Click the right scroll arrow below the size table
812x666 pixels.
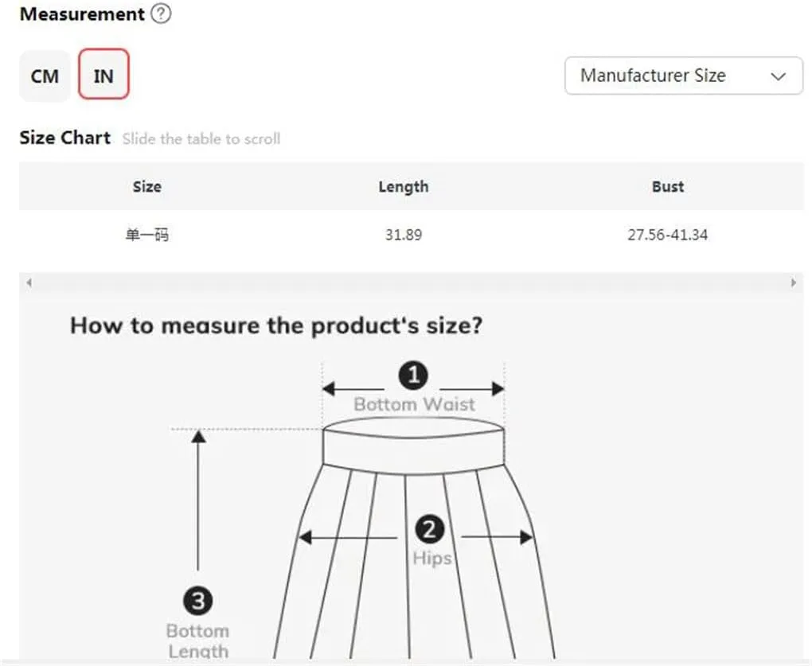(x=794, y=282)
